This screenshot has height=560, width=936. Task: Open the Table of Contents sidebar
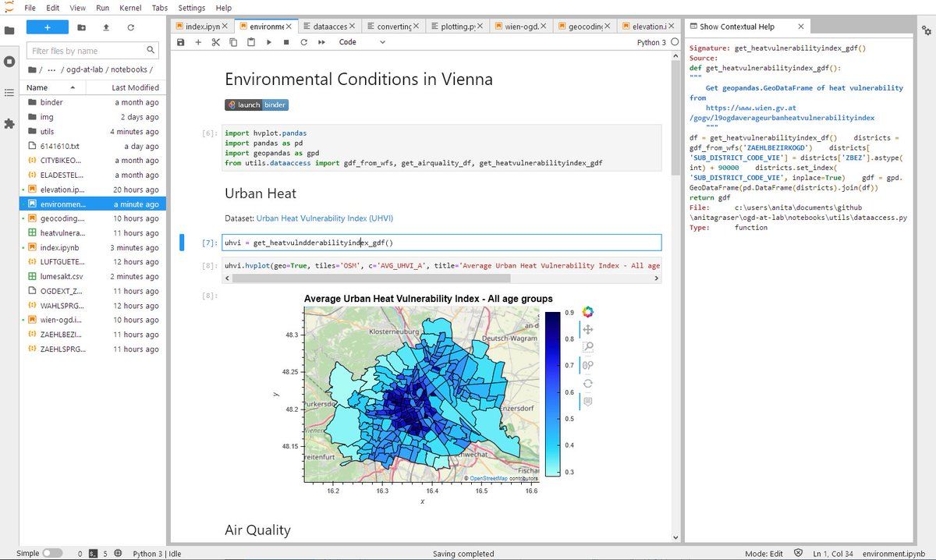pyautogui.click(x=9, y=93)
